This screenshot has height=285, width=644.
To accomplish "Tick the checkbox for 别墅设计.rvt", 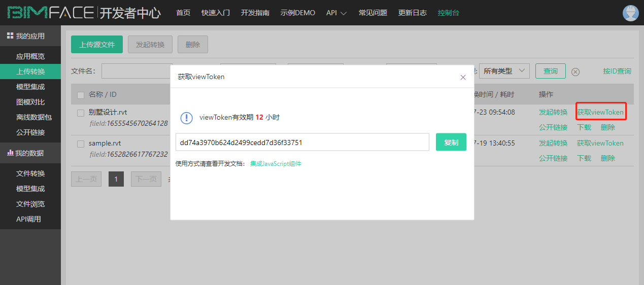I will (81, 113).
